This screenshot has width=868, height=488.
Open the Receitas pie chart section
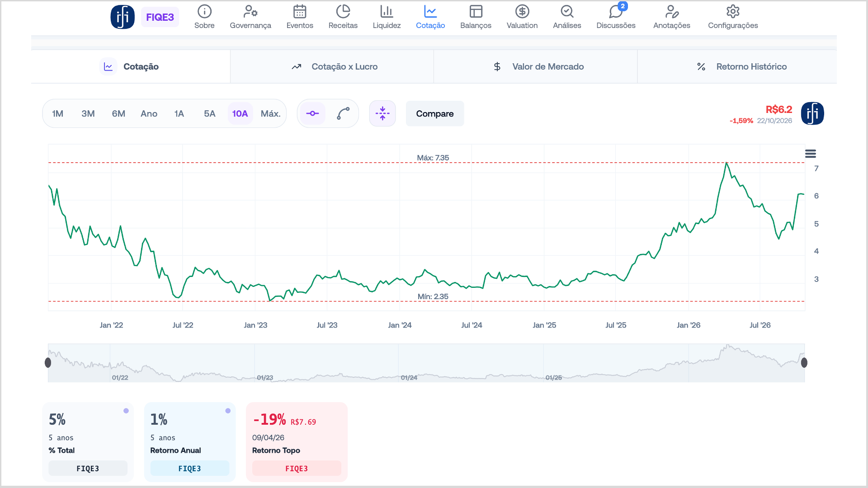[x=343, y=17]
